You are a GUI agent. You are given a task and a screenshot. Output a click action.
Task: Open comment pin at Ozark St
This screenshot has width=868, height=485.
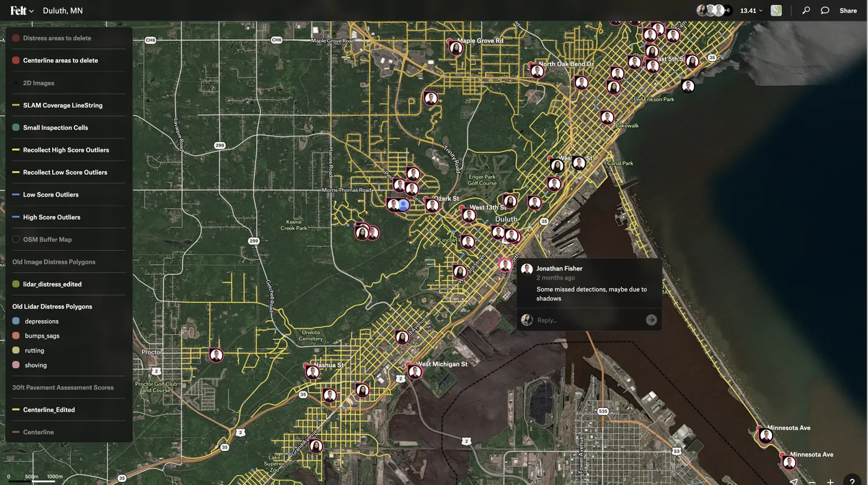[x=432, y=205]
